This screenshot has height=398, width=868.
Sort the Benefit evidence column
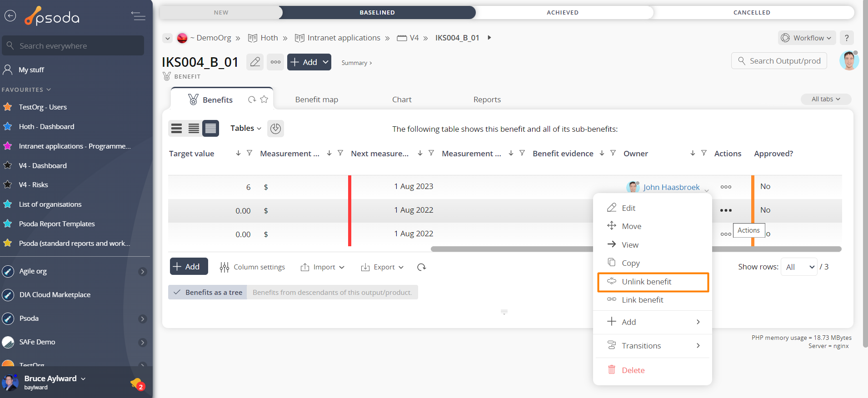click(x=602, y=153)
